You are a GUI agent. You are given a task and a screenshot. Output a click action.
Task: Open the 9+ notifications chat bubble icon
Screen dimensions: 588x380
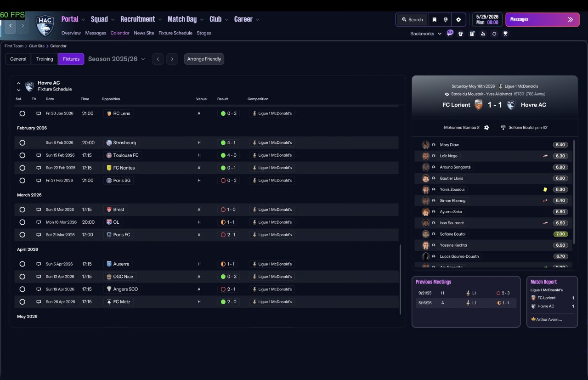tap(450, 34)
